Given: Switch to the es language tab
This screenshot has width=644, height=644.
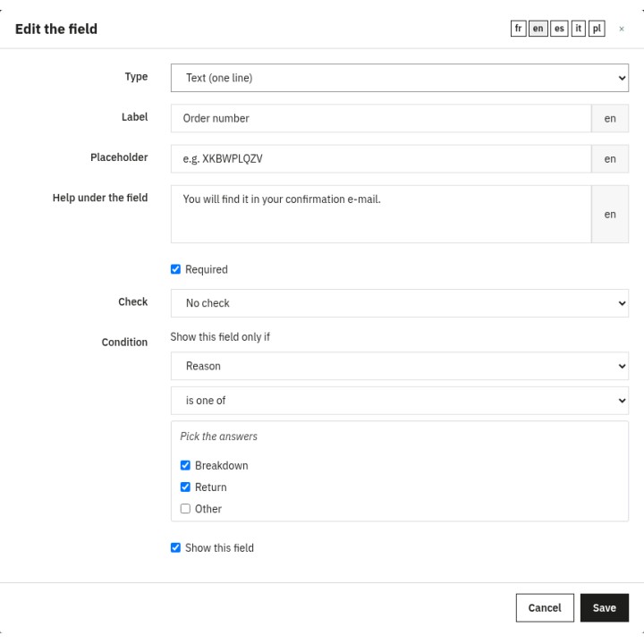Looking at the screenshot, I should coord(559,29).
